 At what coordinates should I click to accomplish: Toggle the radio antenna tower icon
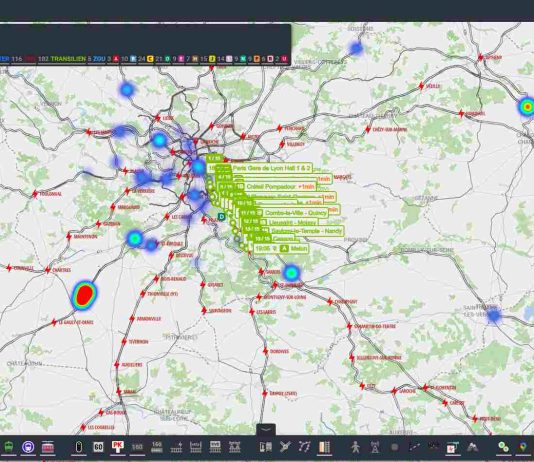pyautogui.click(x=375, y=447)
